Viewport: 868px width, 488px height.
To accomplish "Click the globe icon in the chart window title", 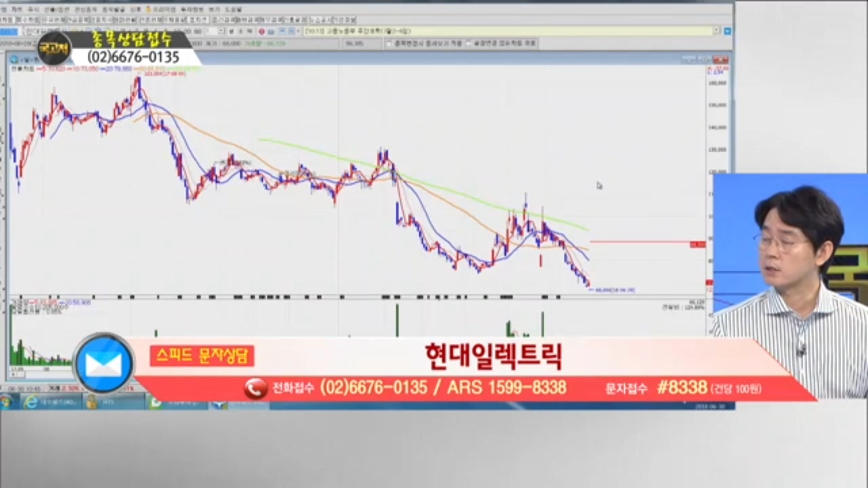I will (x=14, y=60).
